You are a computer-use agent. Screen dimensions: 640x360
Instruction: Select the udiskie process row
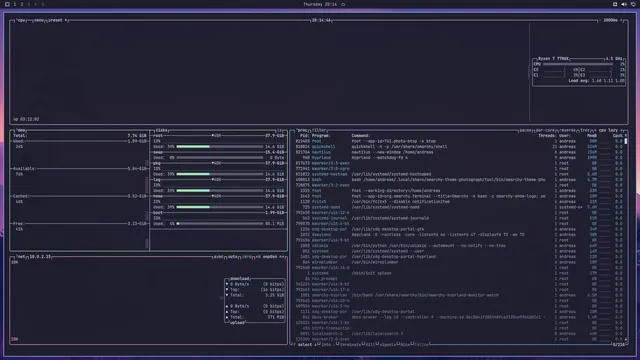(x=459, y=246)
